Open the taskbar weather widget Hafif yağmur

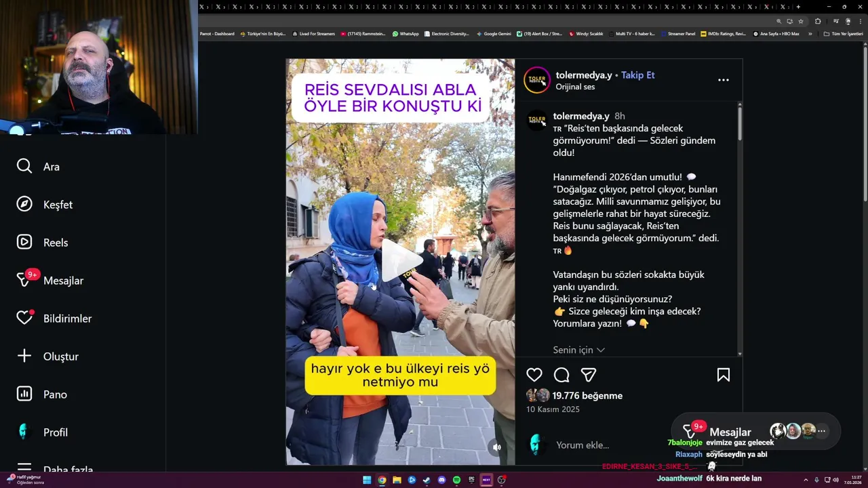(x=25, y=480)
